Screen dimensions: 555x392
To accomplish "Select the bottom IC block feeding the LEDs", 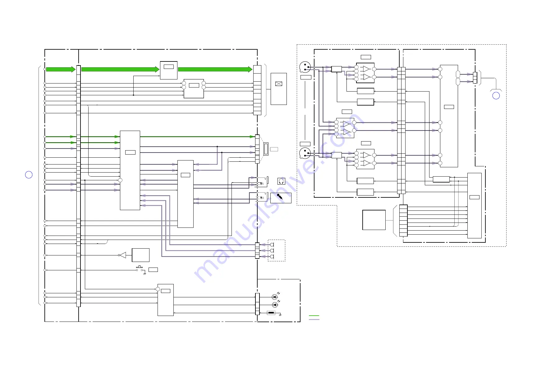I will (165, 300).
